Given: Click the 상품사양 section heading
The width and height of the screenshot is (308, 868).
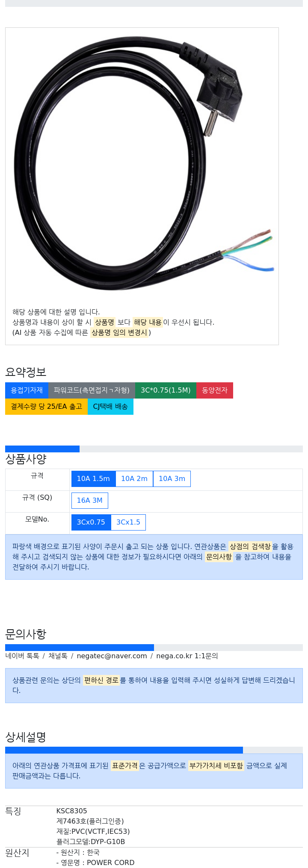Looking at the screenshot, I should click(x=26, y=459).
